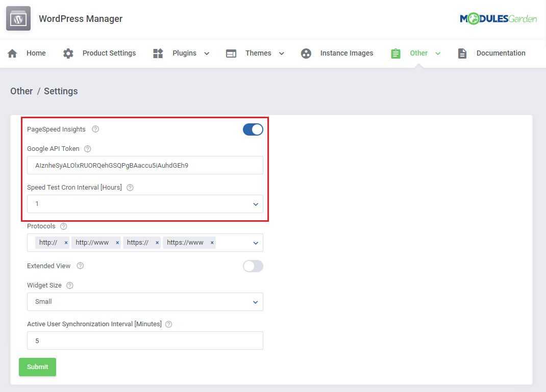Image resolution: width=546 pixels, height=392 pixels.
Task: Open the Widget Size dropdown
Action: (145, 302)
